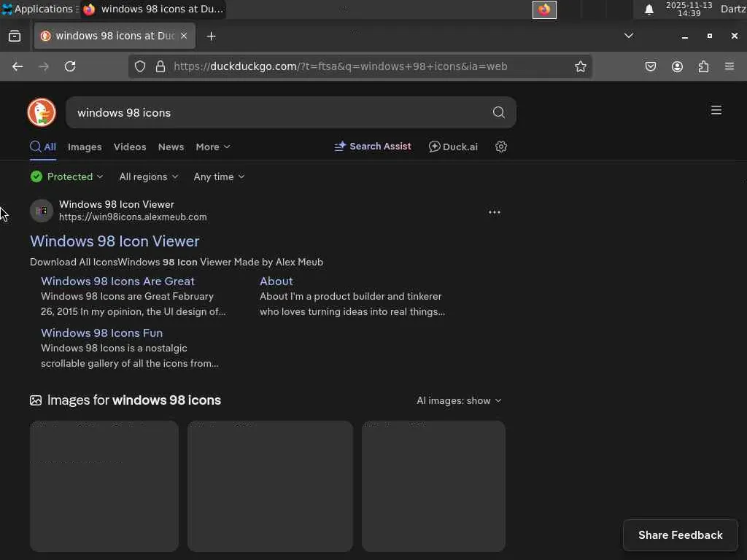
Task: Open the AI images: show dropdown
Action: (459, 400)
